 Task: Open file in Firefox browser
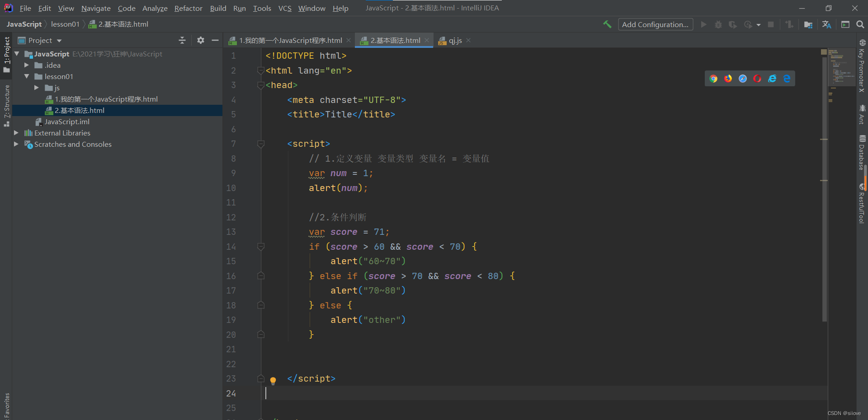[728, 78]
